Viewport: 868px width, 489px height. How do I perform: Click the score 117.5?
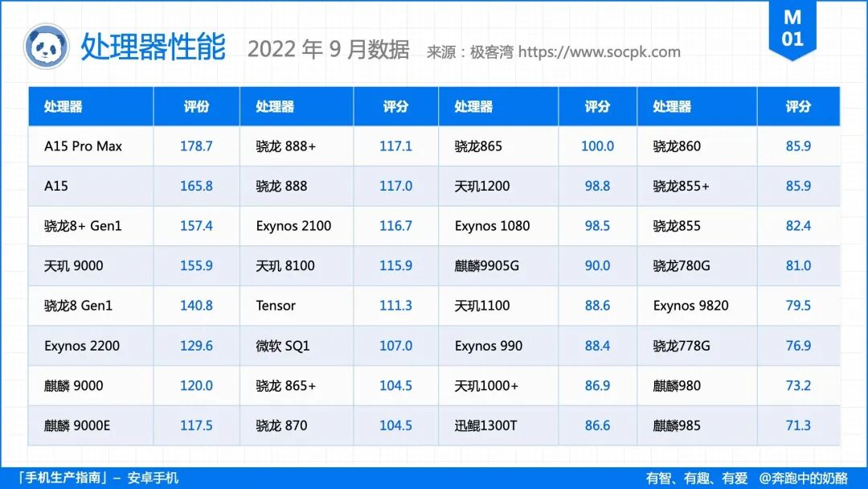coord(197,425)
